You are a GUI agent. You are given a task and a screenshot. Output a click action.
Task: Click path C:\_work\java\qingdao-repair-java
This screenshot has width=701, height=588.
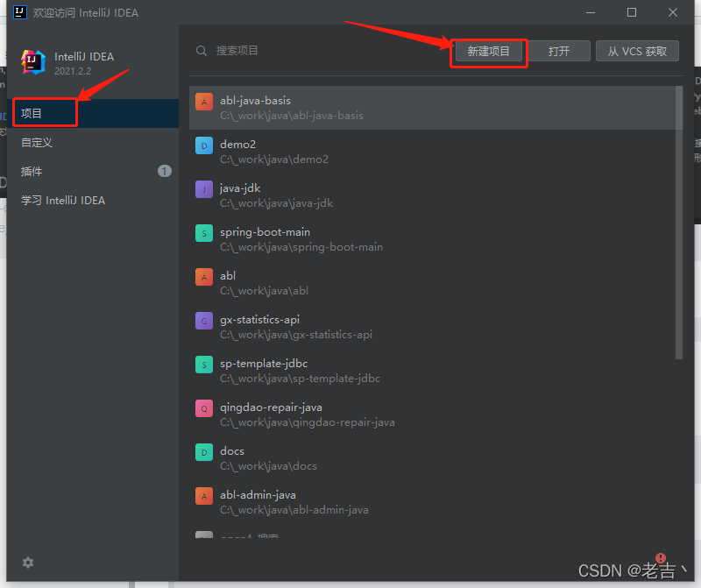308,422
